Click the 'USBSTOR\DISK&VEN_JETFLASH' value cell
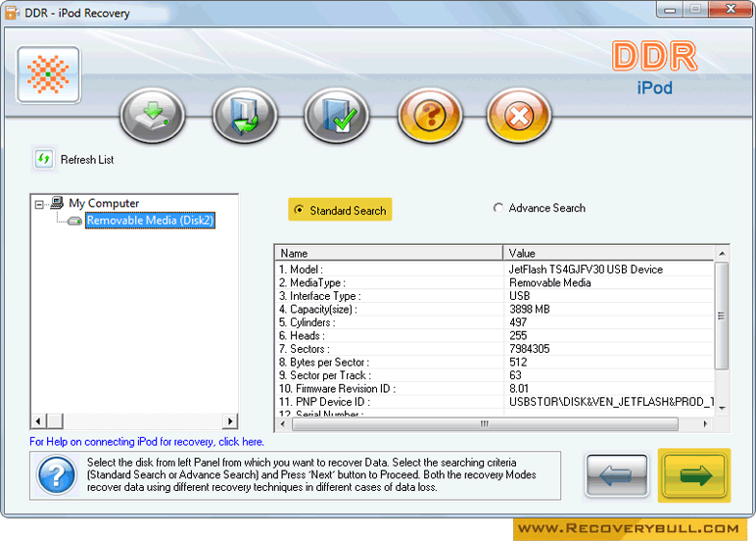Screen dimensions: 756x541 pyautogui.click(x=611, y=402)
